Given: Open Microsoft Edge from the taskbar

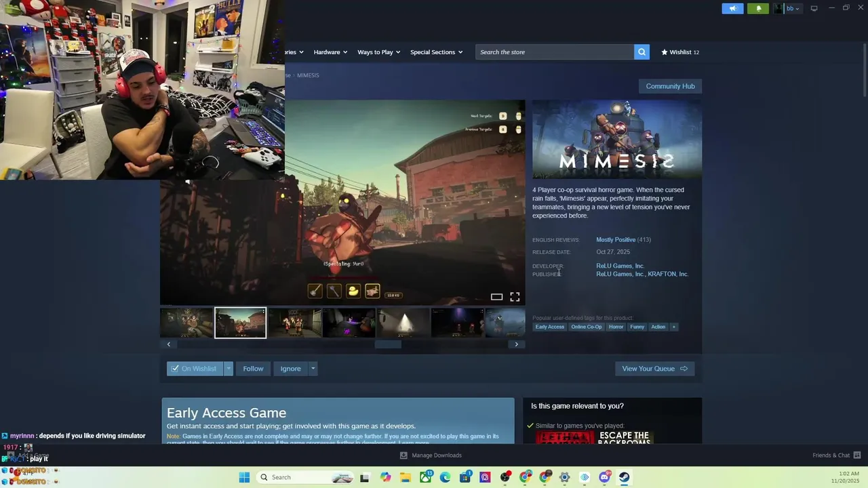Looking at the screenshot, I should (446, 477).
